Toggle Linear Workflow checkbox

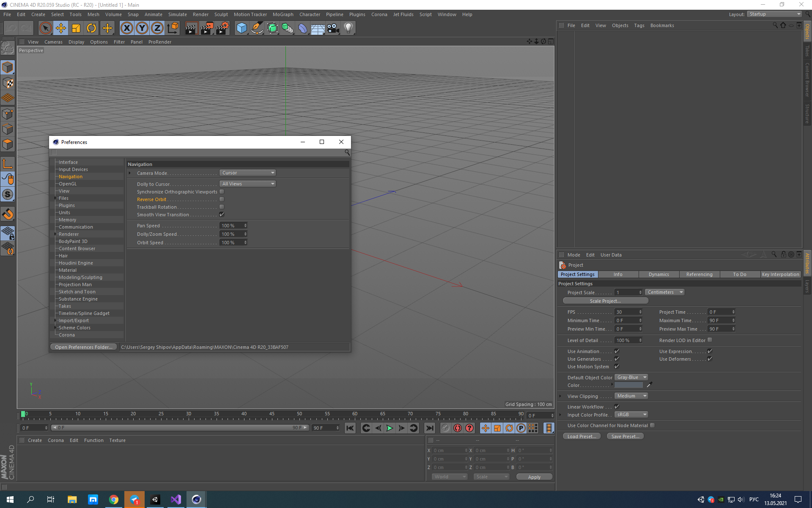(x=617, y=407)
